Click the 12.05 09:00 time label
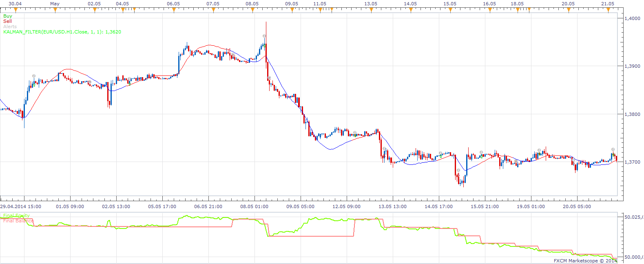The image size is (644, 264). pyautogui.click(x=347, y=206)
